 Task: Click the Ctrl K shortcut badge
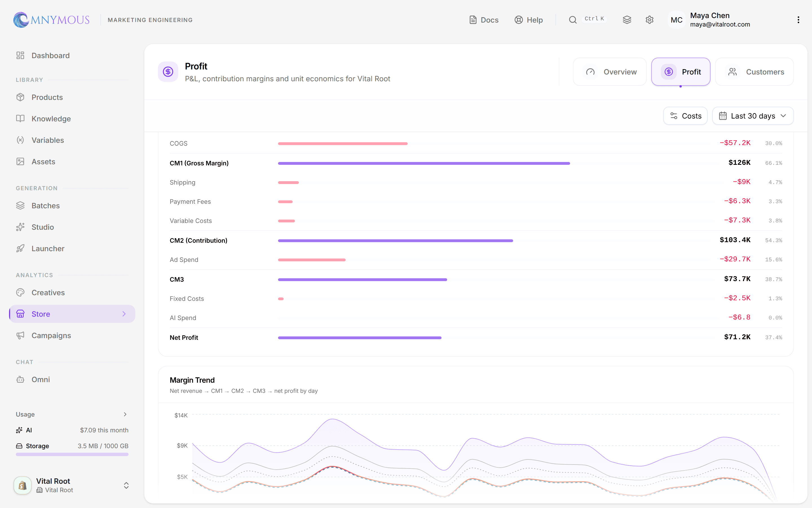pyautogui.click(x=594, y=19)
